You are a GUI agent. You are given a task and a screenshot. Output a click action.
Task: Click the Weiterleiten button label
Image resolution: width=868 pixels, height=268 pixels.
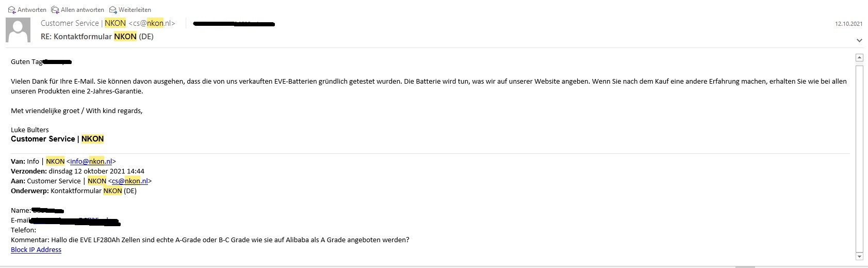pos(135,10)
